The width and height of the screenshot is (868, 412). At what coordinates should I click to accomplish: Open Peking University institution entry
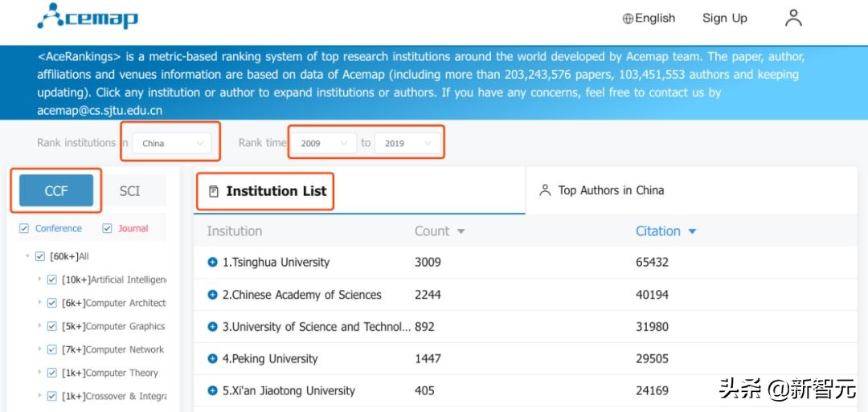[x=270, y=359]
